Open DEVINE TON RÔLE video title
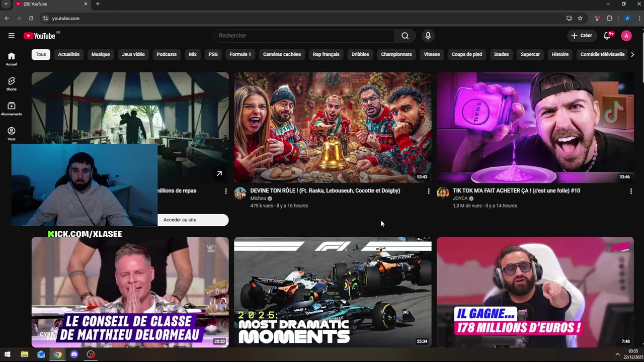The image size is (644, 362). [325, 191]
